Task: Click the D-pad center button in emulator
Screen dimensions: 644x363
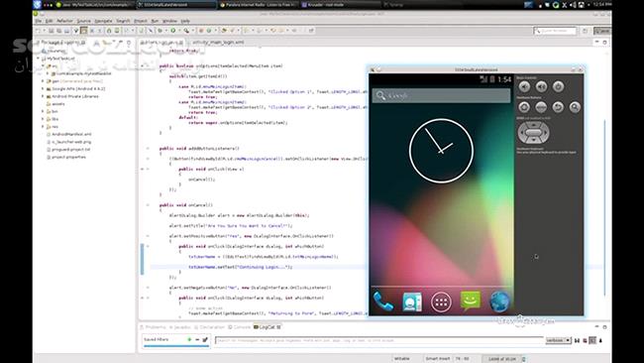Action: click(533, 132)
